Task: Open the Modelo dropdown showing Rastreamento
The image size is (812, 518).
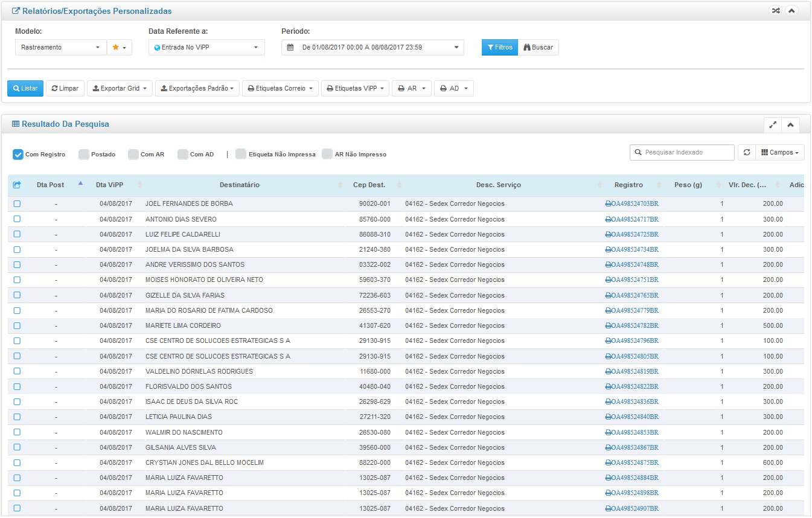Action: (x=60, y=48)
